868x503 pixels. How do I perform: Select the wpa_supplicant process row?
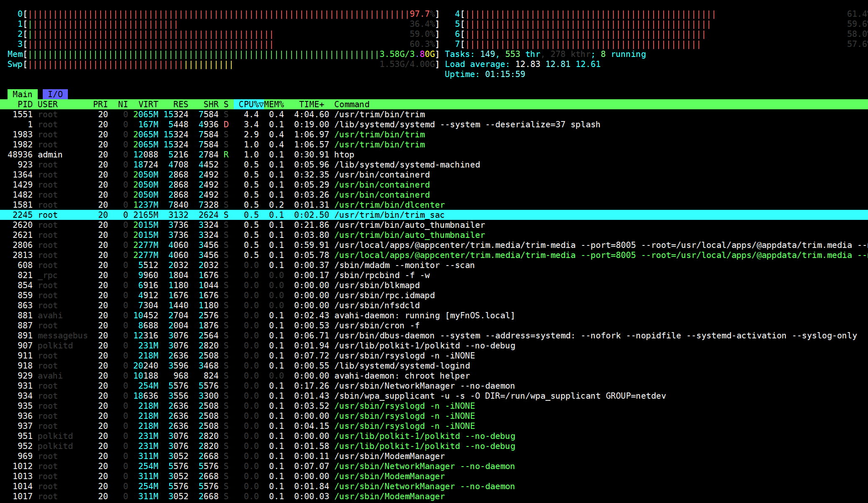[419, 396]
